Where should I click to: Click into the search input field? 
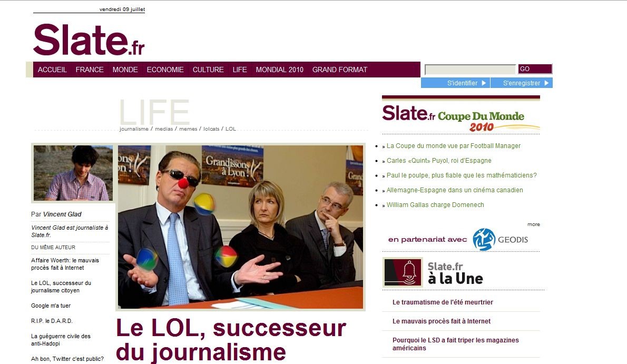pyautogui.click(x=470, y=69)
